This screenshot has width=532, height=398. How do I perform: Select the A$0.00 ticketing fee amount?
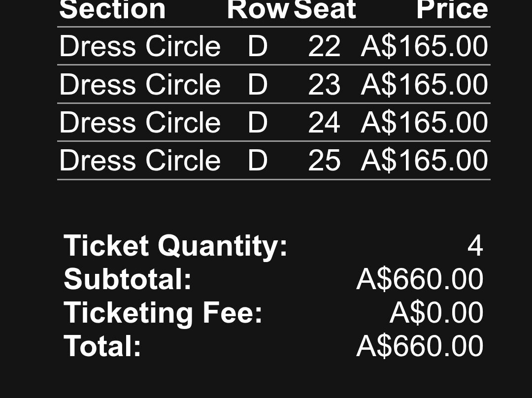click(x=436, y=312)
